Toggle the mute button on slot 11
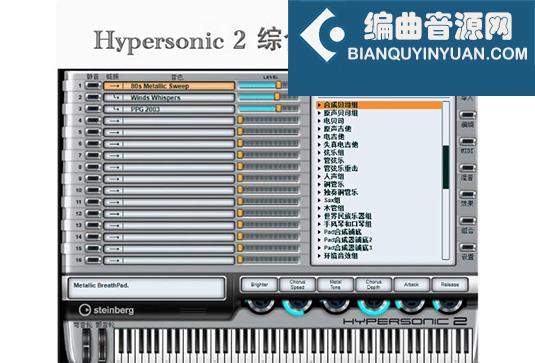Viewport: 535px width, 363px height. pyautogui.click(x=93, y=202)
